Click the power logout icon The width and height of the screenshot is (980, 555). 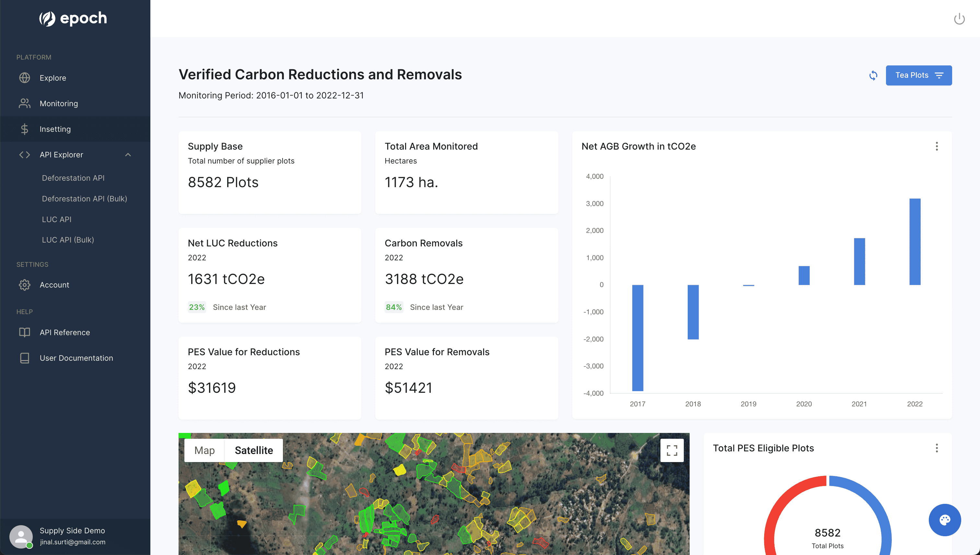pyautogui.click(x=959, y=19)
